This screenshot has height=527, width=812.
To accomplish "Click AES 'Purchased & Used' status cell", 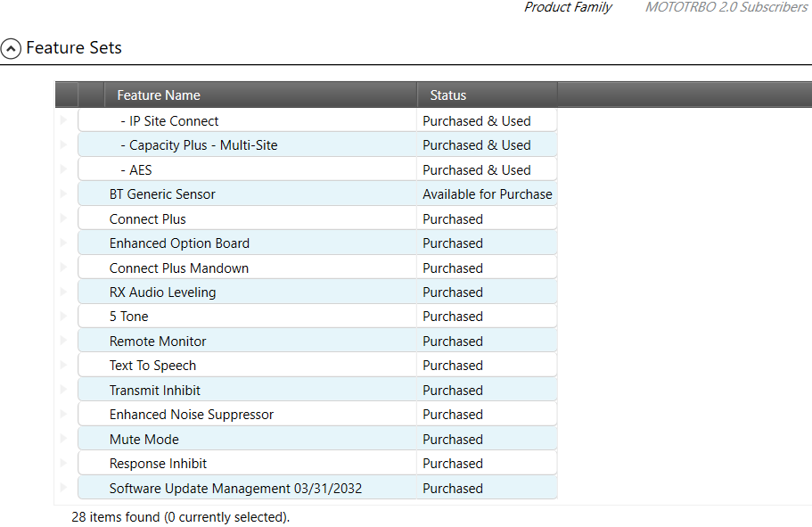I will (x=488, y=170).
